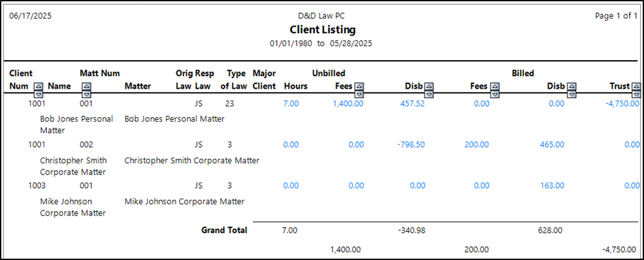The height and width of the screenshot is (260, 644).
Task: Sort Unbilled Disb descending arrow
Action: click(429, 94)
